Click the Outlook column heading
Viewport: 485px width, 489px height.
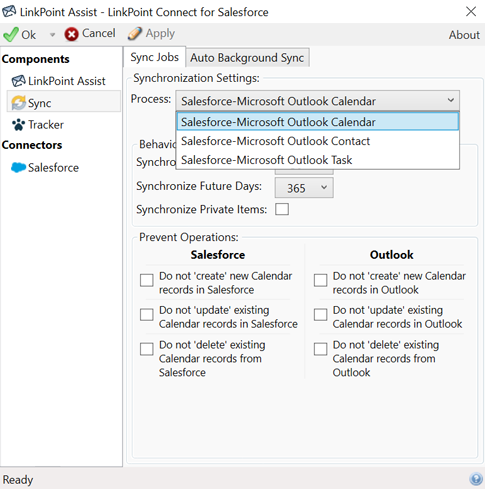point(391,255)
